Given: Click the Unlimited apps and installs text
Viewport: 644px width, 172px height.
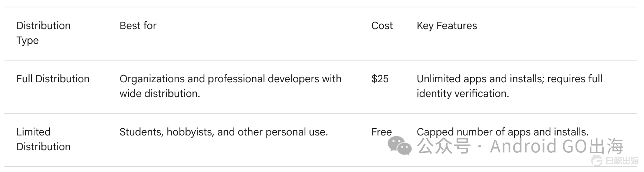Looking at the screenshot, I should pyautogui.click(x=509, y=79).
